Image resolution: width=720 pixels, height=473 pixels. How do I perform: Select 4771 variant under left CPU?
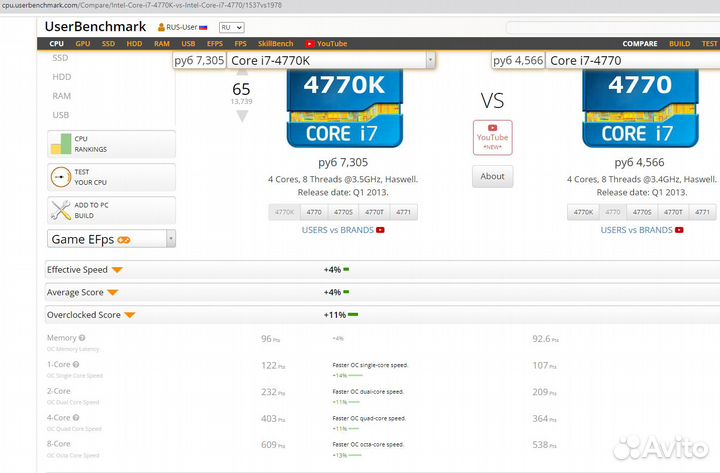(404, 212)
